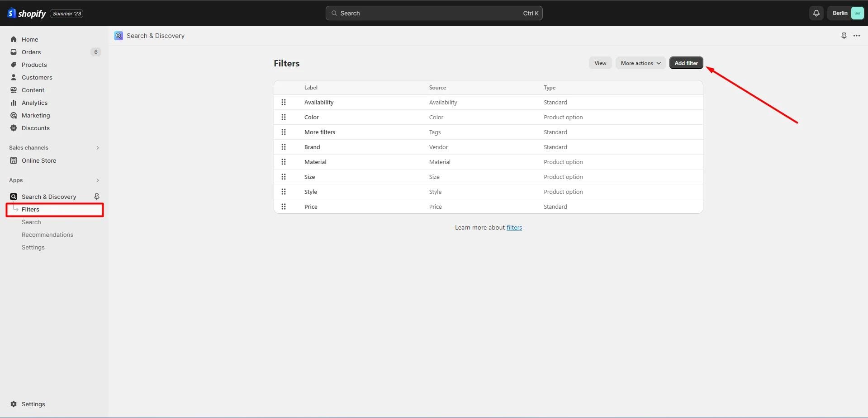Viewport: 868px width, 418px height.
Task: Click the drag handle for the Price filter
Action: click(284, 207)
